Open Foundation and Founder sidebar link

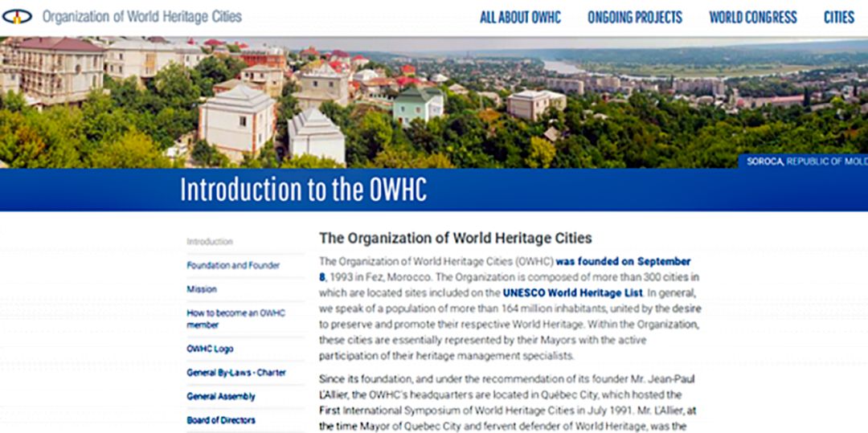[x=233, y=265]
